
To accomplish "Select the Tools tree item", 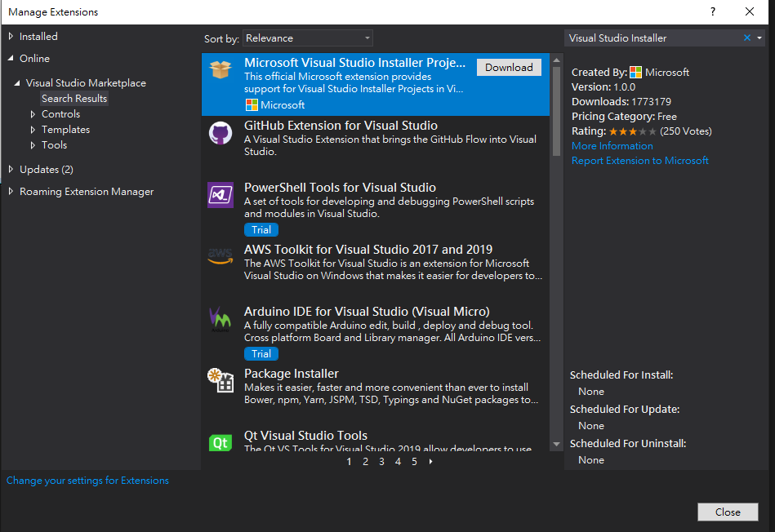I will pyautogui.click(x=55, y=145).
